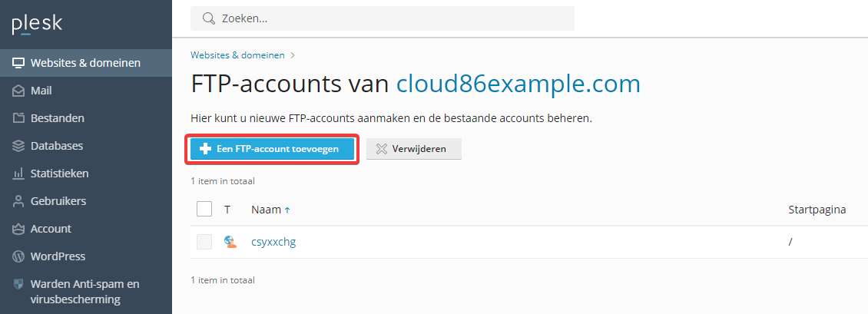Click the Startpagina column header
868x314 pixels.
click(817, 210)
